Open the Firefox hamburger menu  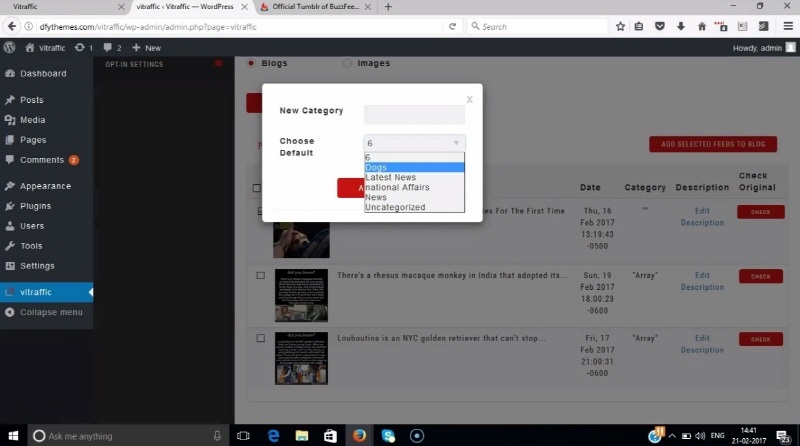click(x=788, y=27)
